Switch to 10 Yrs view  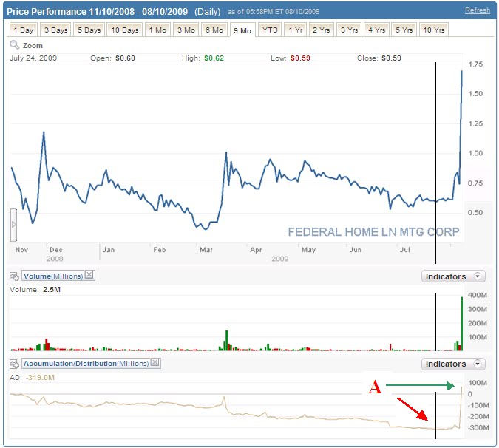(x=434, y=30)
